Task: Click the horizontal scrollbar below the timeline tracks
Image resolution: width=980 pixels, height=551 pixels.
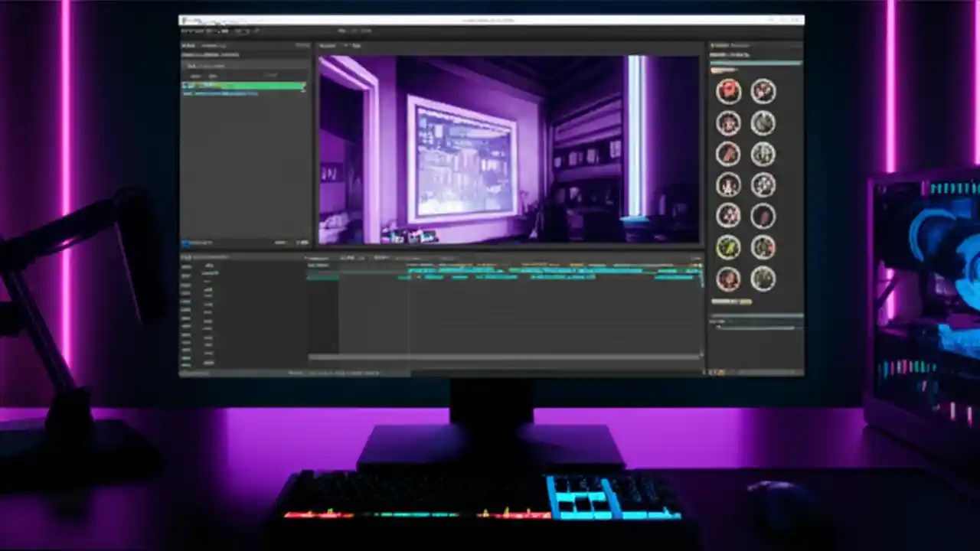Action: coord(505,356)
